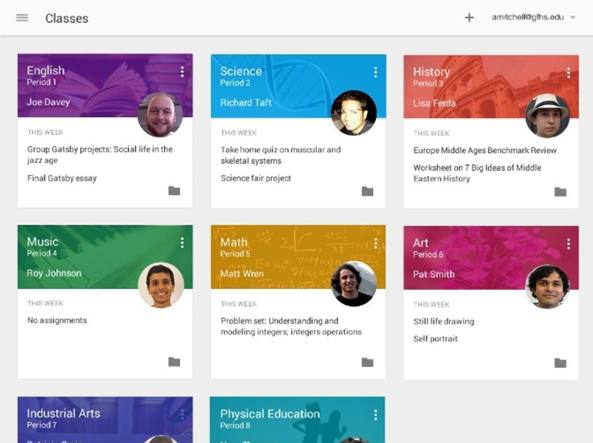593x443 pixels.
Task: Open the Art class Drive folder
Action: (x=560, y=363)
